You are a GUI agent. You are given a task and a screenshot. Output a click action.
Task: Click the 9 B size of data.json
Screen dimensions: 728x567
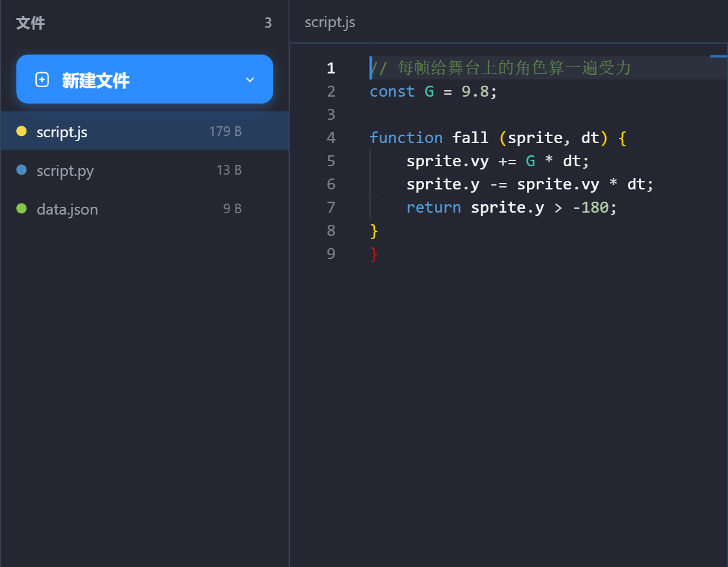click(233, 209)
